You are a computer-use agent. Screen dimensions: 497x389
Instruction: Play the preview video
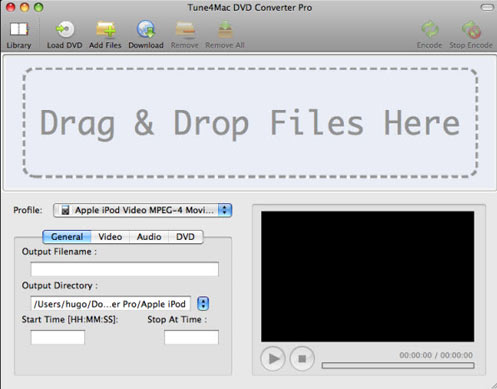click(273, 359)
